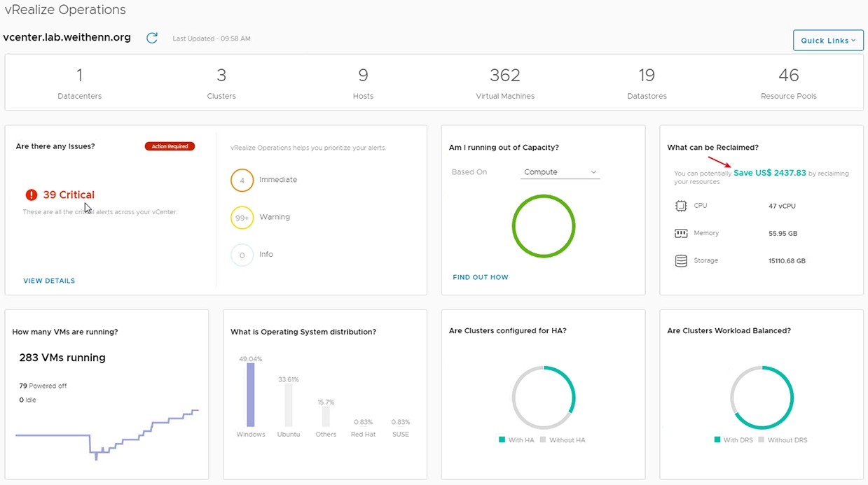Click the Without HA legend swatch
The image size is (868, 485).
(543, 440)
